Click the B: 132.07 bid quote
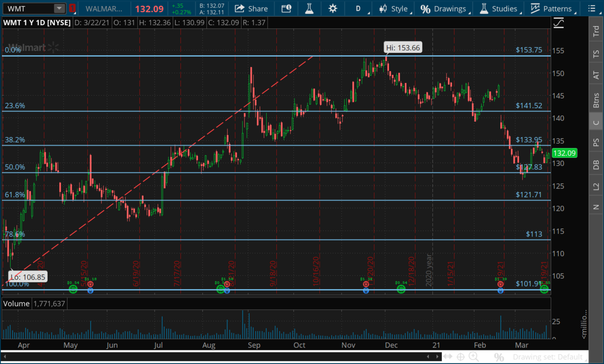604x364 pixels. click(x=211, y=5)
